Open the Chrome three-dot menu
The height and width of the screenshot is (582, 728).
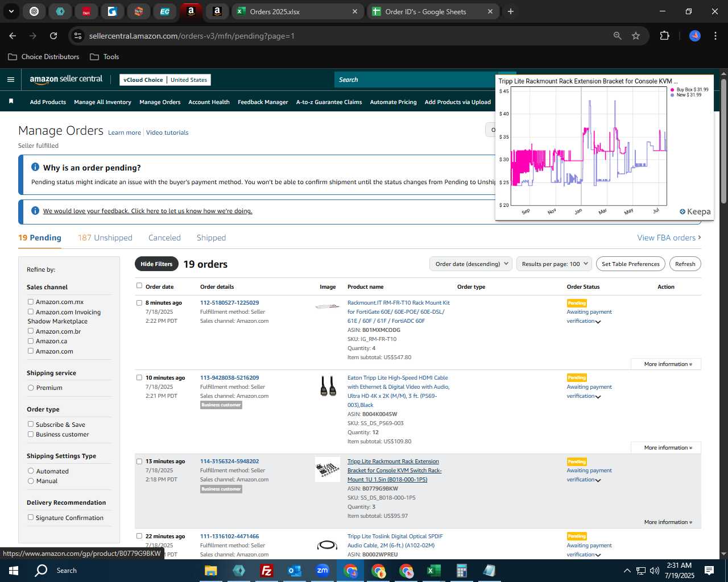(x=715, y=36)
